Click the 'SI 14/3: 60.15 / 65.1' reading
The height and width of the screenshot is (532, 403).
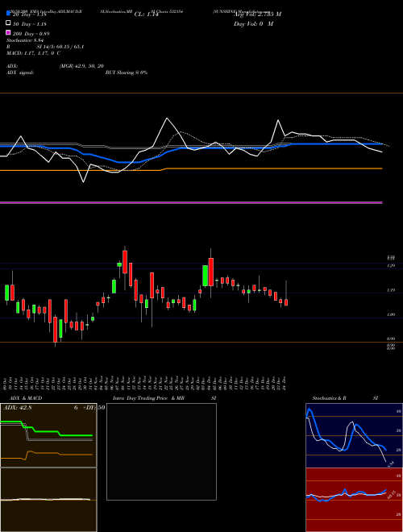(x=60, y=47)
